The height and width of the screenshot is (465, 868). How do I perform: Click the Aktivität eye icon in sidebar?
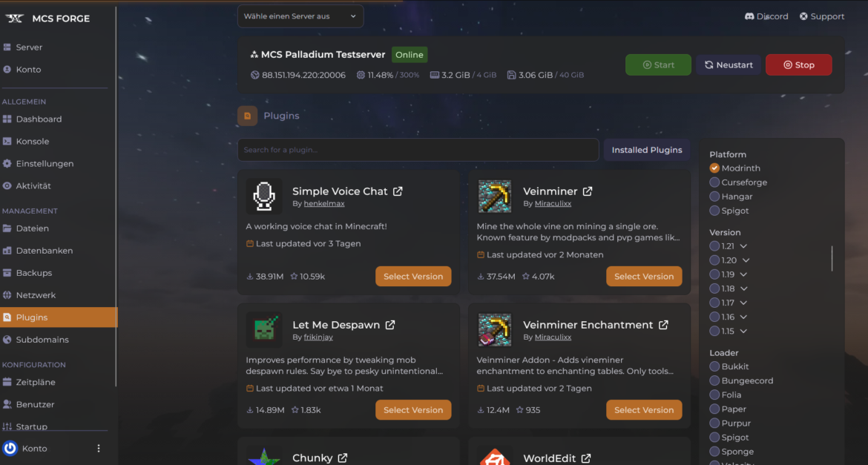(x=7, y=186)
